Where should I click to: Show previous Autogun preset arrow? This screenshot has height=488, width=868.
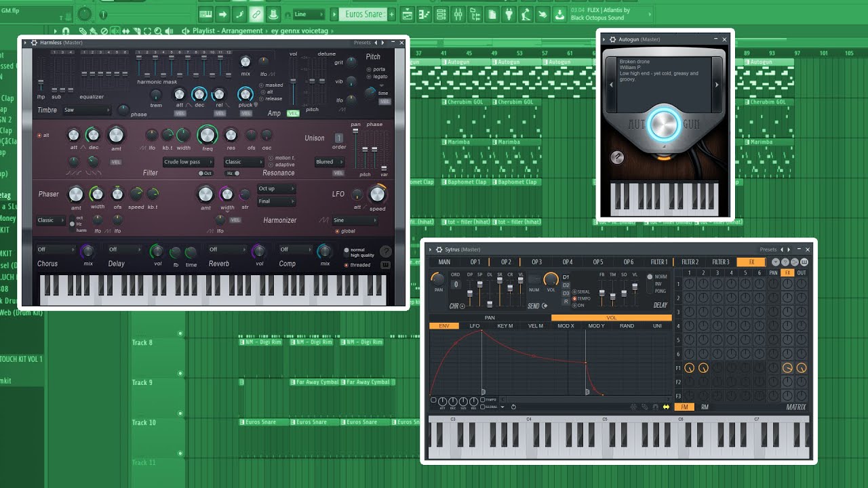pos(612,85)
